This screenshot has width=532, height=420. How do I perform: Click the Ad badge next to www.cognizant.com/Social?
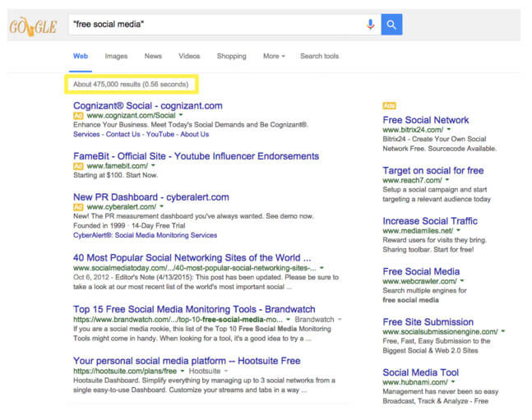pos(78,116)
